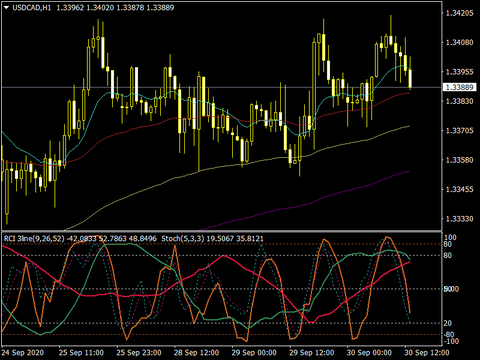
Task: Click the 29 Sep 00:00 time label
Action: (254, 353)
